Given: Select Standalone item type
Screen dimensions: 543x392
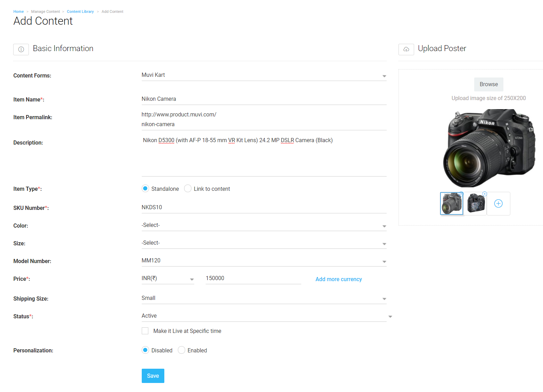Looking at the screenshot, I should pyautogui.click(x=146, y=189).
